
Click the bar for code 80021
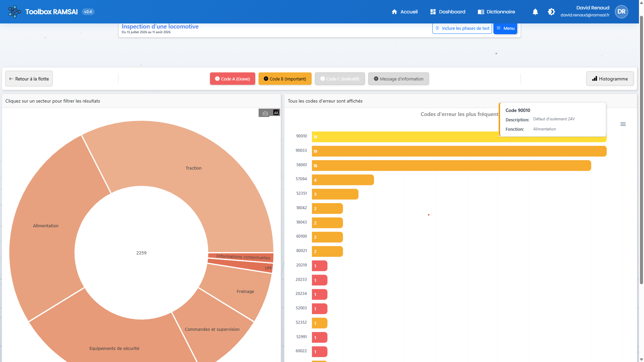327,252
